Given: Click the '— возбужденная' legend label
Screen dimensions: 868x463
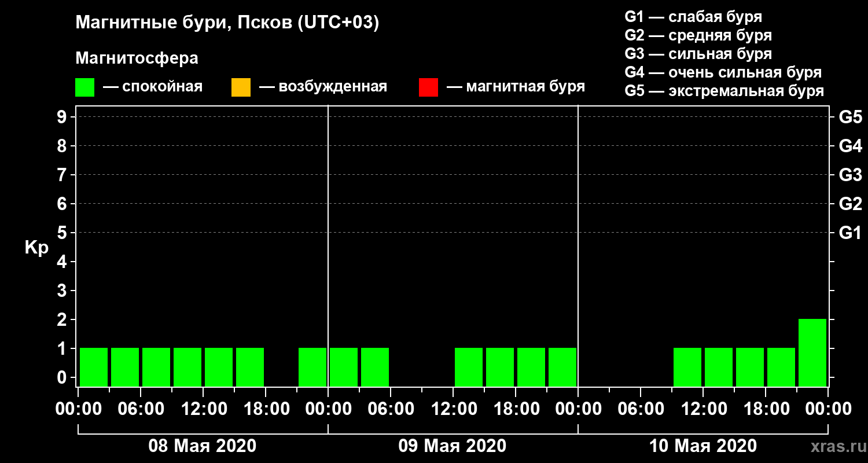Looking at the screenshot, I should (x=323, y=87).
